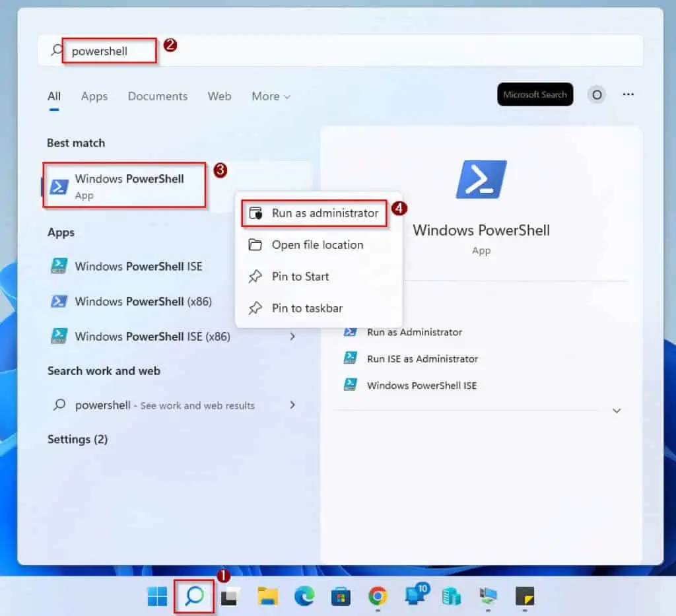Image resolution: width=676 pixels, height=616 pixels.
Task: Click the taskbar search magnifier icon
Action: (x=194, y=596)
